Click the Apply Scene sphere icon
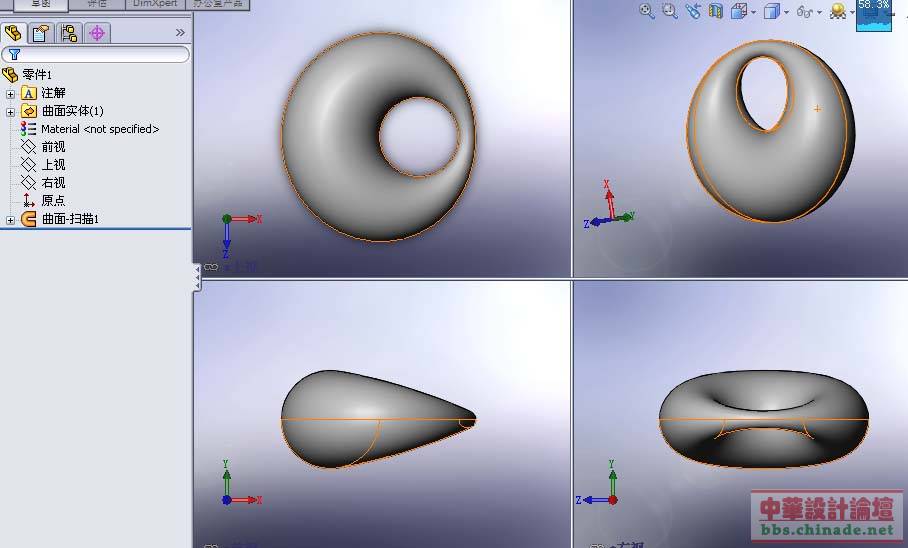 pos(837,11)
